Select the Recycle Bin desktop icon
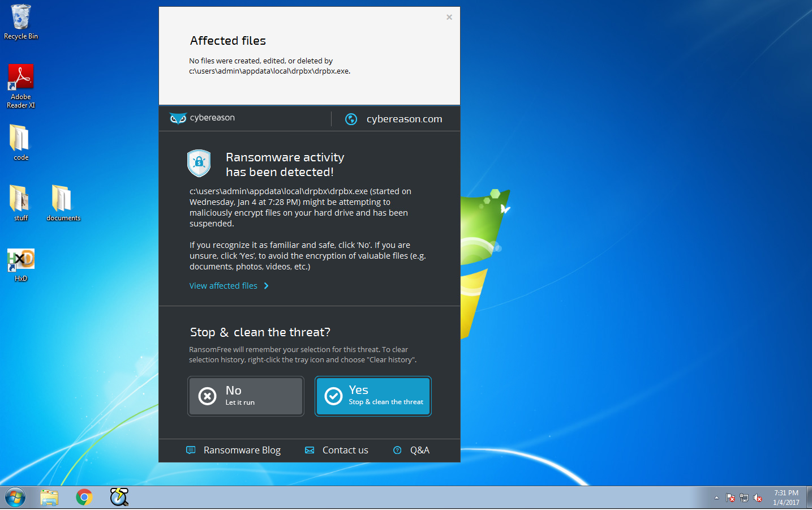Viewport: 812px width, 510px height. (x=21, y=23)
